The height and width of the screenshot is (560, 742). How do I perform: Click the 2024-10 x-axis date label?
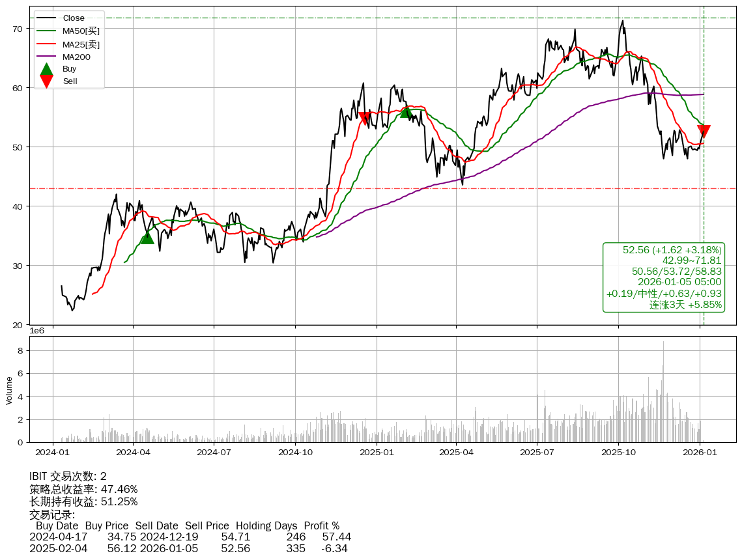295,451
